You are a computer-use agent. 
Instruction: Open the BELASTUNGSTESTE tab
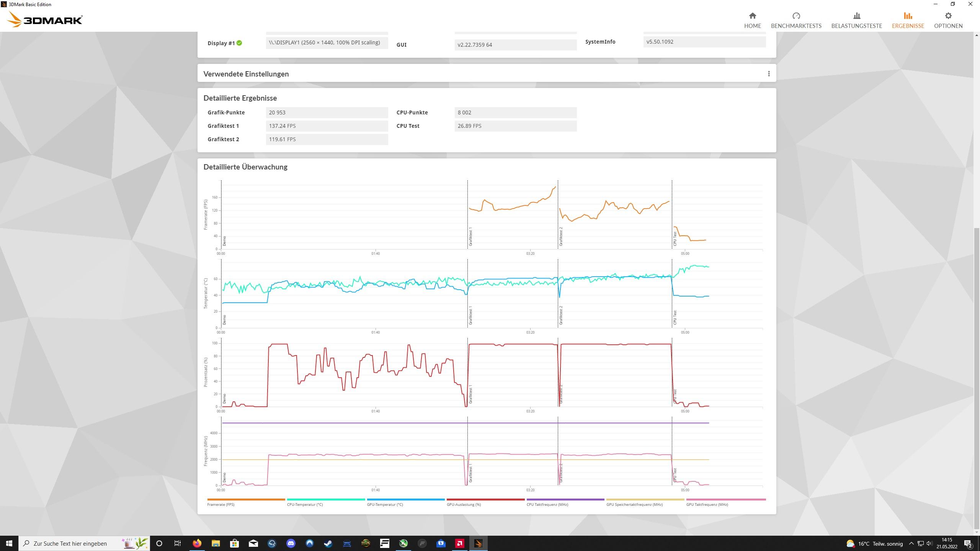pyautogui.click(x=856, y=20)
